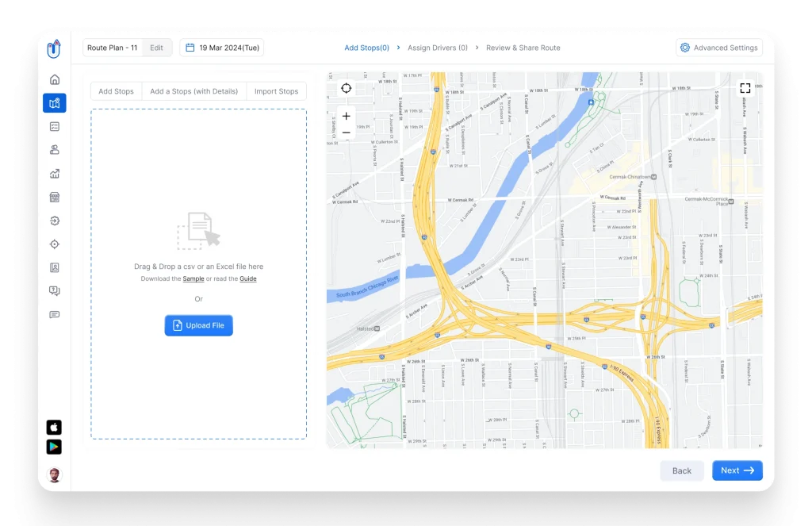Open the circular arrow sidebar icon below the store icon

tap(55, 221)
